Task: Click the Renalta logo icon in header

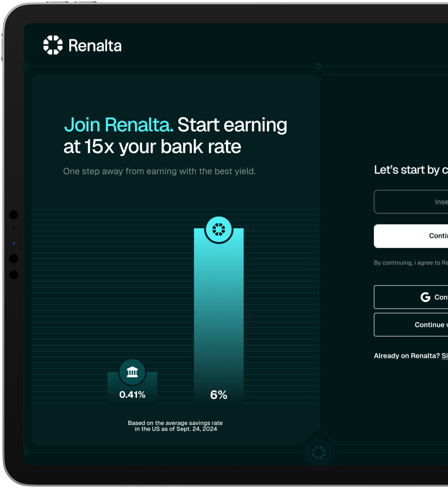Action: click(x=53, y=45)
